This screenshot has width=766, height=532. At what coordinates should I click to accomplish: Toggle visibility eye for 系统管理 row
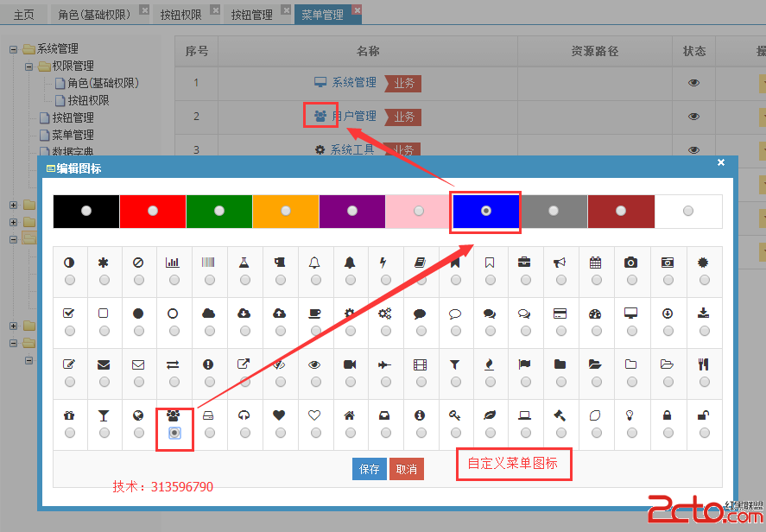(x=693, y=83)
